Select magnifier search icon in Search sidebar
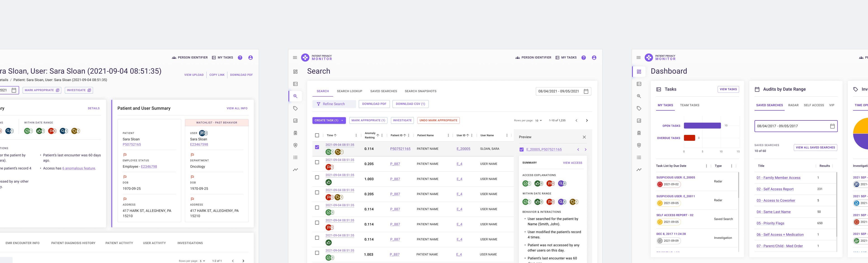 [295, 96]
